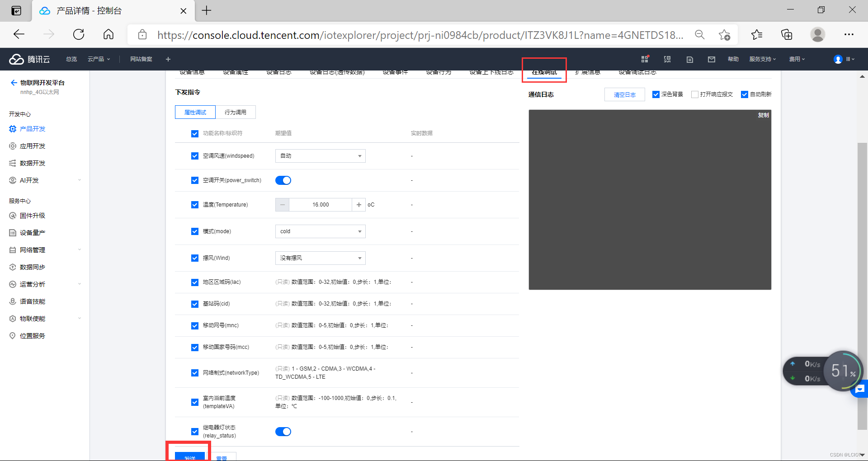Image resolution: width=868 pixels, height=461 pixels.
Task: Toggle the select-all checkbox in table header
Action: [195, 133]
